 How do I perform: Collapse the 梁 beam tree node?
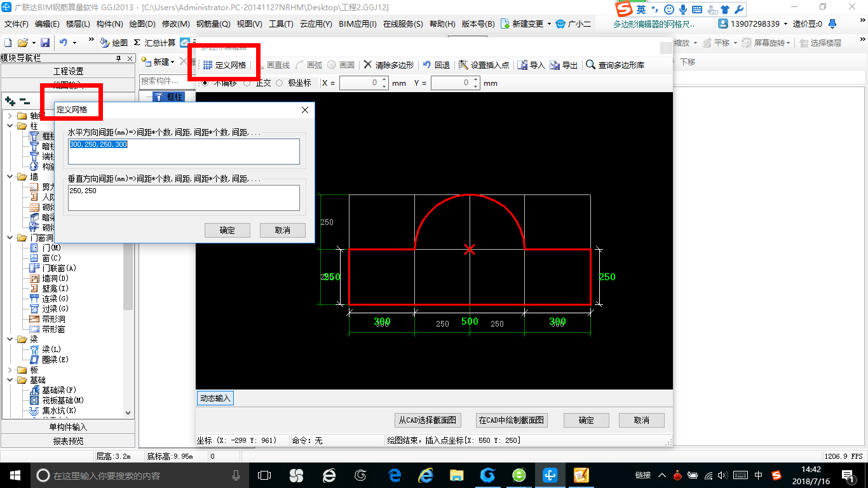(x=10, y=339)
